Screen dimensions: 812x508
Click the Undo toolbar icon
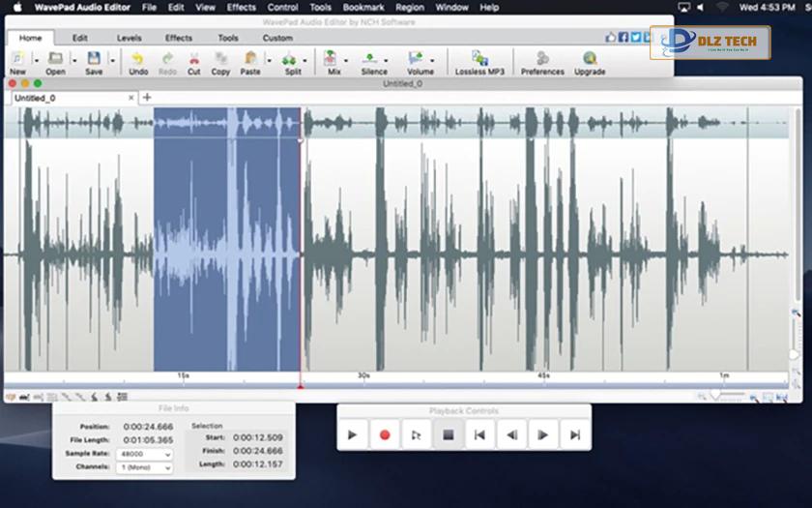coord(137,58)
